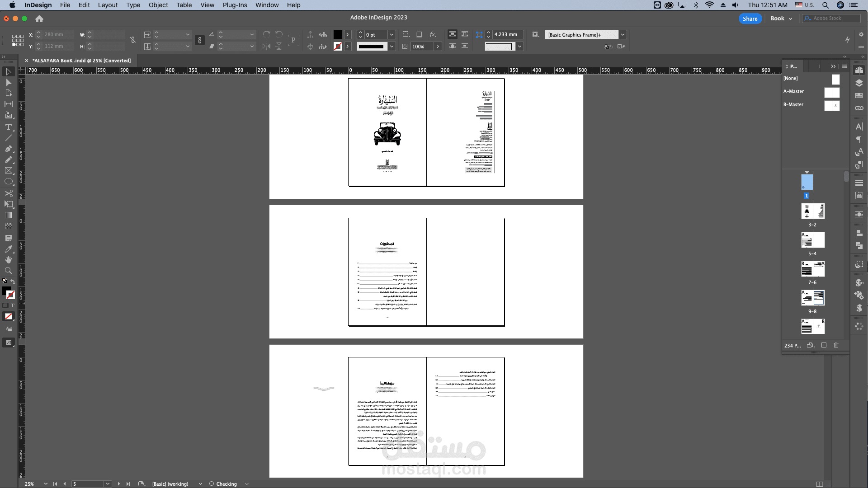Screen dimensions: 868x488
Task: Select the Zoom tool
Action: (x=8, y=271)
